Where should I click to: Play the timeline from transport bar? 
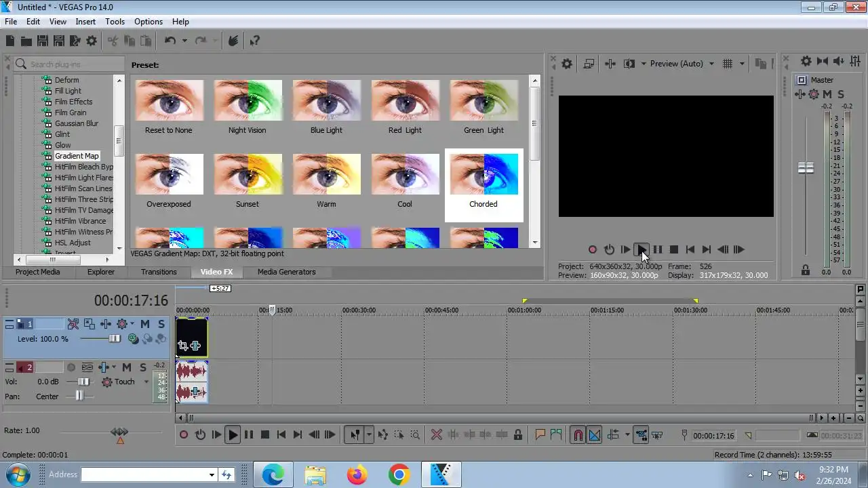pyautogui.click(x=233, y=435)
